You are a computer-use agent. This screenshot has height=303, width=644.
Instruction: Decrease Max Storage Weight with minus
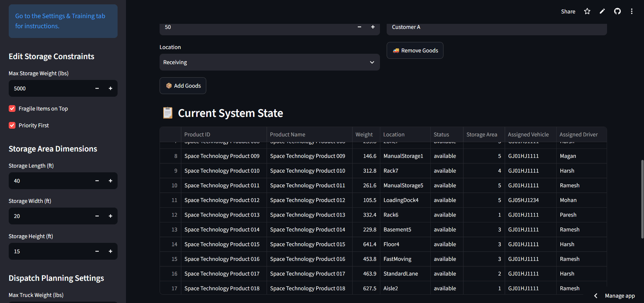(x=97, y=88)
